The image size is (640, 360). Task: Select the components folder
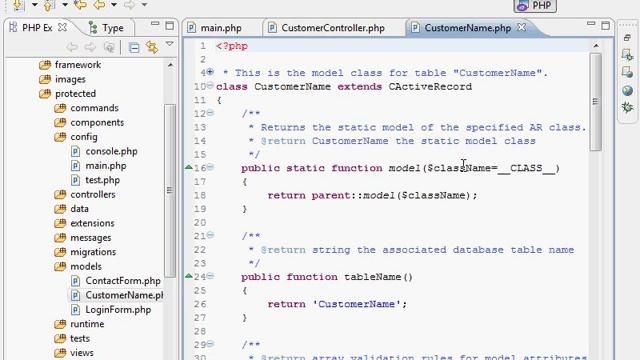pyautogui.click(x=97, y=122)
